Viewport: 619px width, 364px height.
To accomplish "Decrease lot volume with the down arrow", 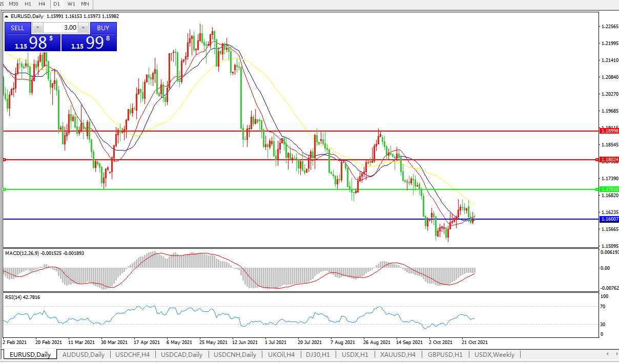I will click(37, 28).
